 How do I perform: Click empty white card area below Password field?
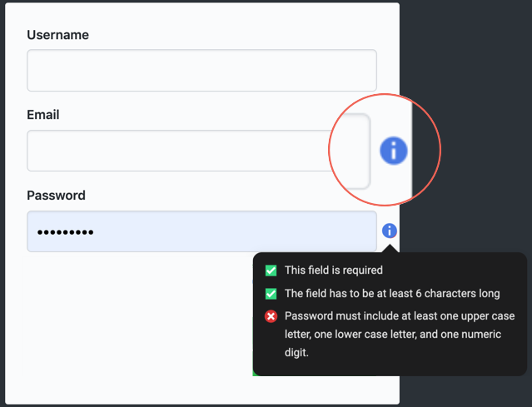click(136, 314)
